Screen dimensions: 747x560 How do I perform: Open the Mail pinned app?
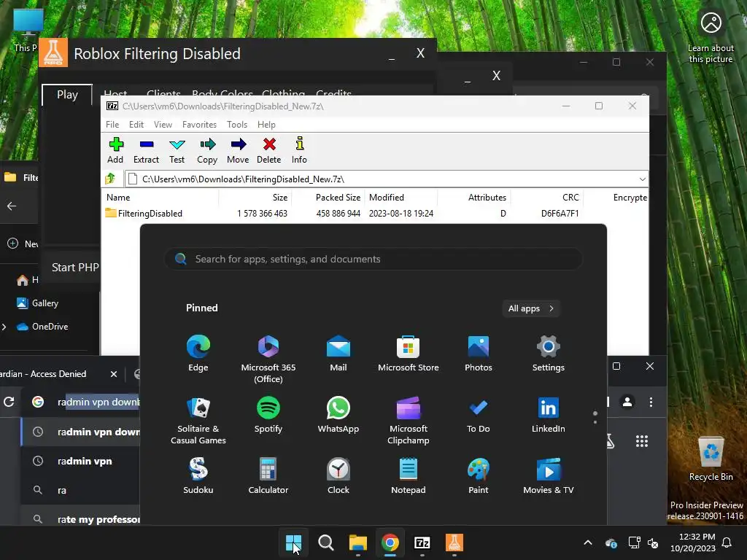[x=338, y=353]
